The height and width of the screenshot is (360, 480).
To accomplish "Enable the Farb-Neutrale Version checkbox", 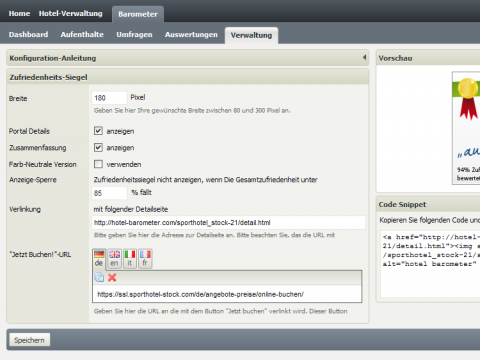I will pos(98,164).
